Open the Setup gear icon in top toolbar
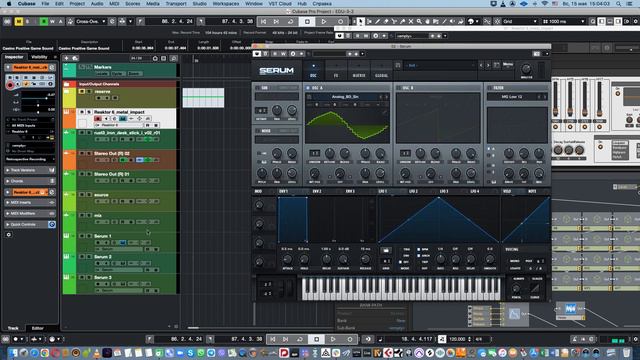This screenshot has height=360, width=640. coord(635,21)
